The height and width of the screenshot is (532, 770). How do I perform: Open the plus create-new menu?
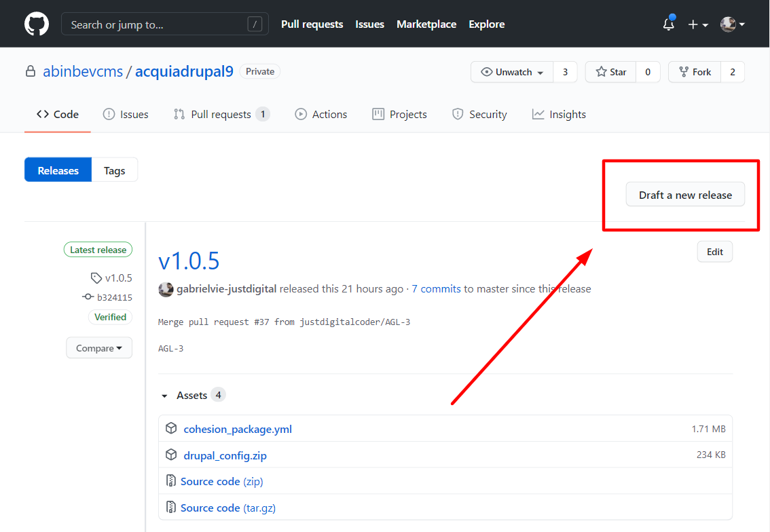[x=698, y=24]
